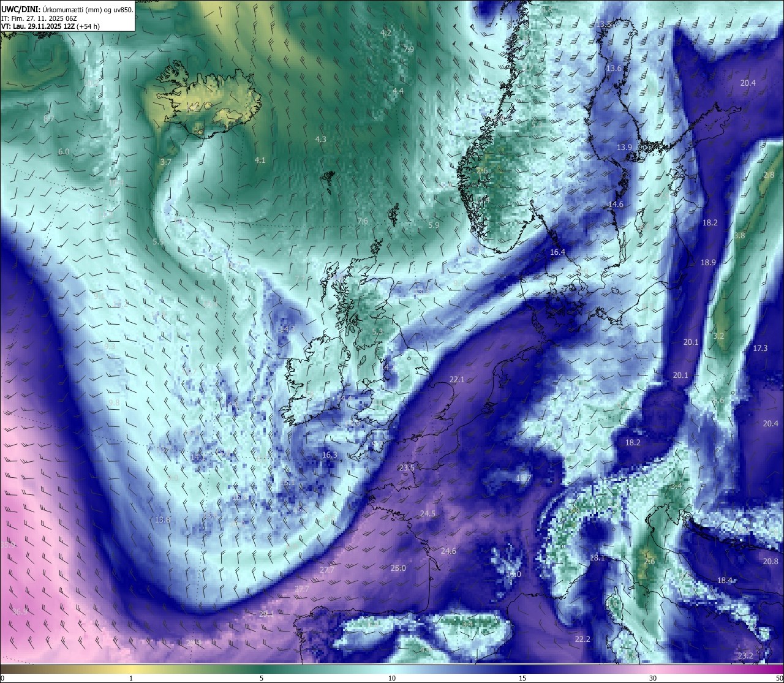Viewport: 784px width, 683px height.
Task: Click the 18.1 map value
Action: point(597,558)
